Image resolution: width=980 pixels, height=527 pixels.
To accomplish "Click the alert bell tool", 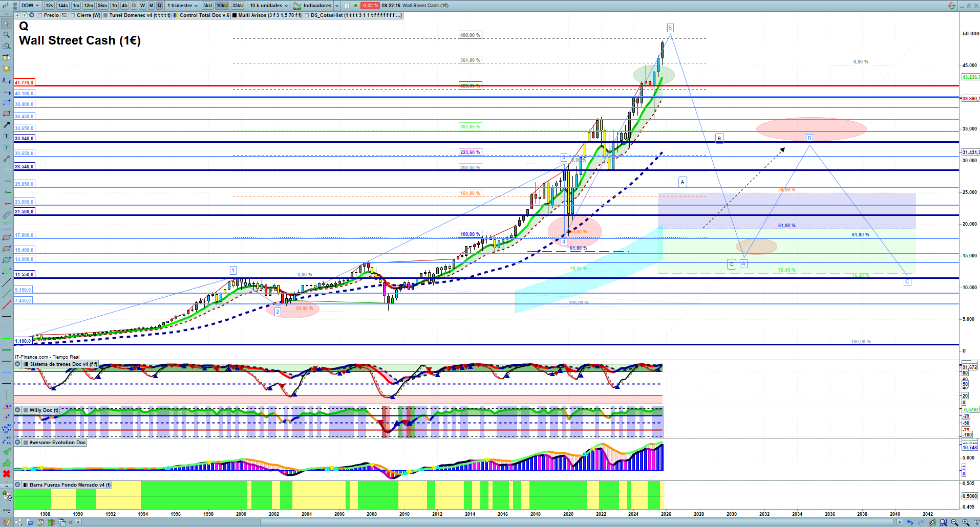I will click(x=7, y=69).
